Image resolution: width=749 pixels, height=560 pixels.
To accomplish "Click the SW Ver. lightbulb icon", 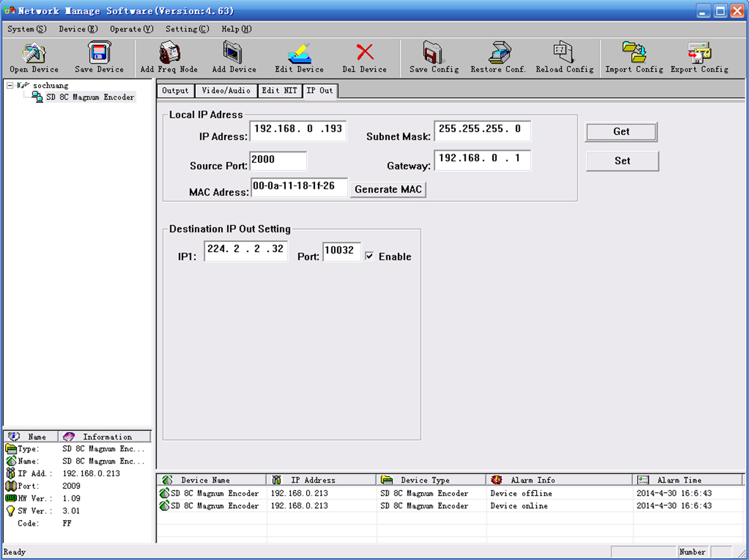I will [11, 511].
